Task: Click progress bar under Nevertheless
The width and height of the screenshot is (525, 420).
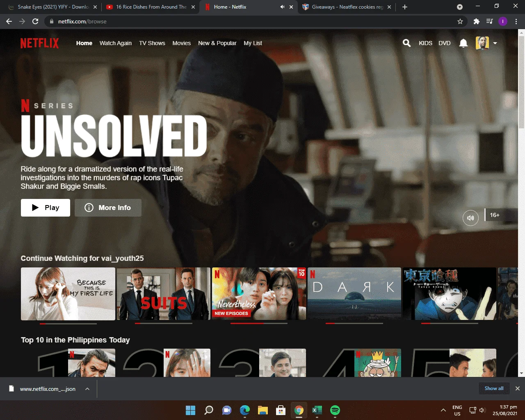Action: (x=259, y=323)
